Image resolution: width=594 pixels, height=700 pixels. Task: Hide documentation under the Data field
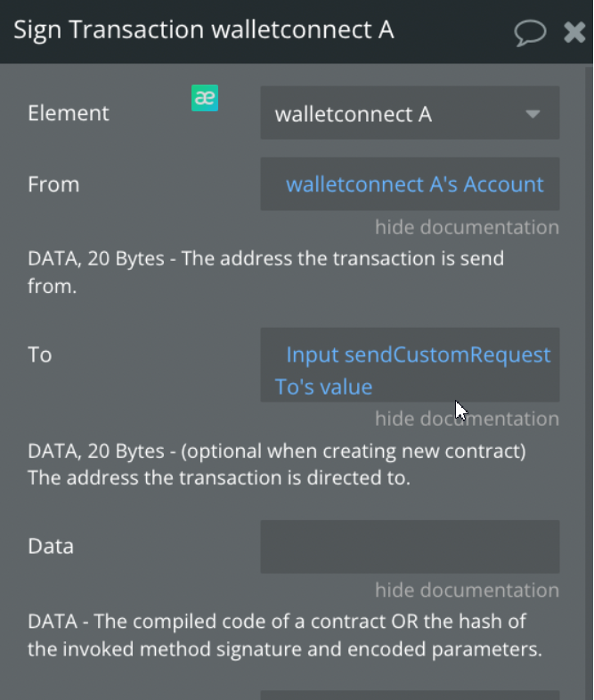[467, 590]
